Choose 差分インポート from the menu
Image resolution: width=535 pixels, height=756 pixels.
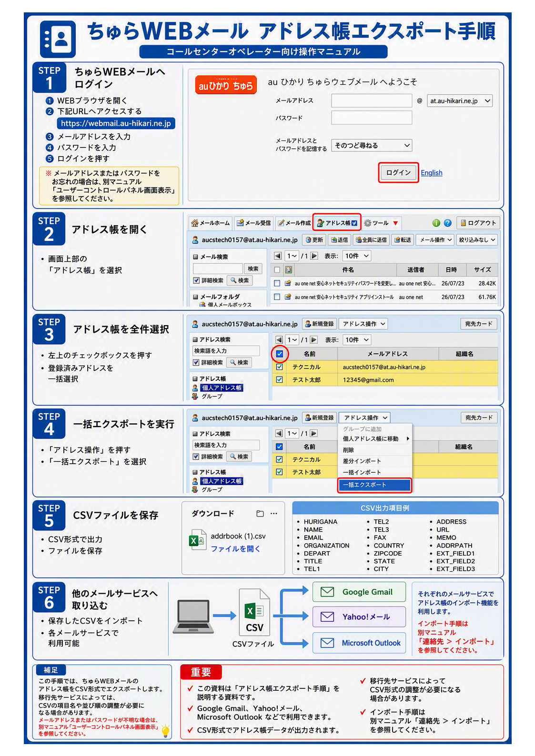(374, 461)
